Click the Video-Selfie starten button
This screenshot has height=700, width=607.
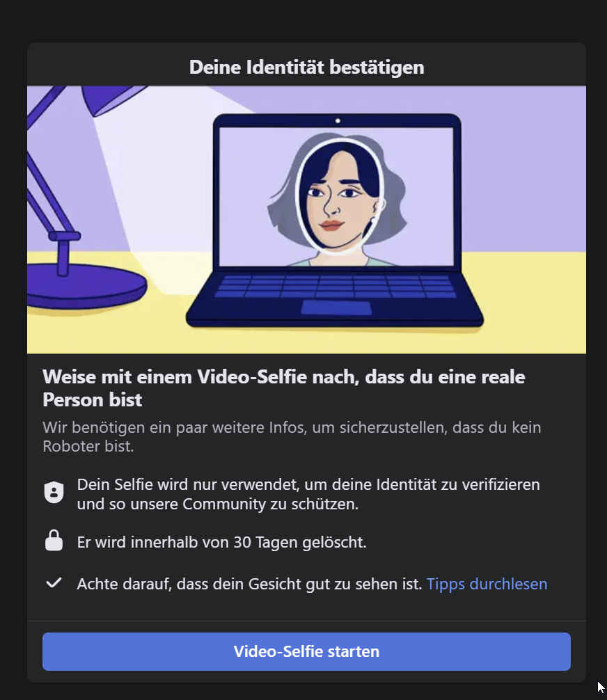point(306,651)
